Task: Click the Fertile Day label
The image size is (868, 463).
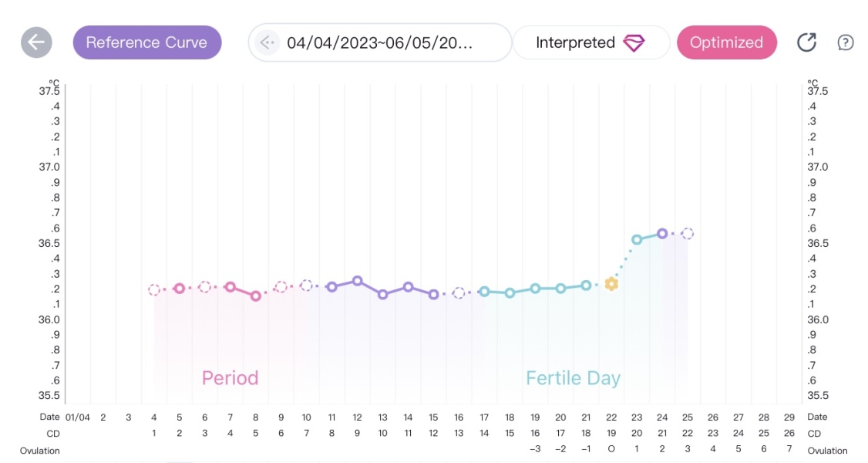Action: click(573, 378)
